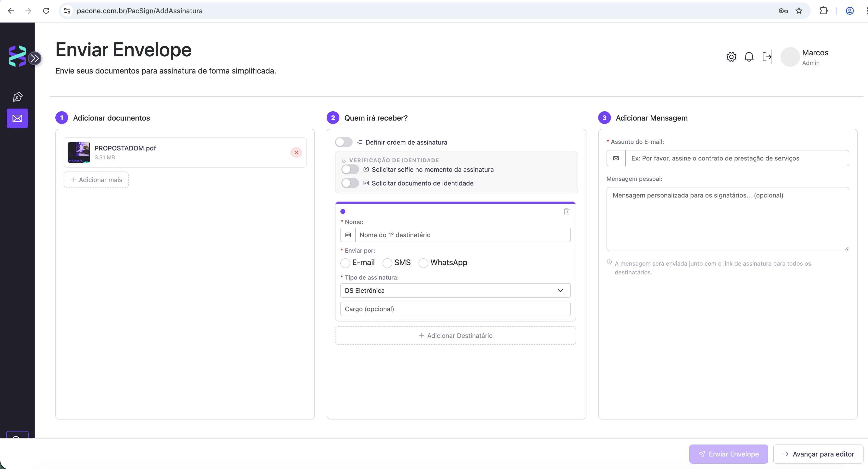Click Adicionar Destinatário button
Screen dimensions: 868x469
[x=455, y=336]
